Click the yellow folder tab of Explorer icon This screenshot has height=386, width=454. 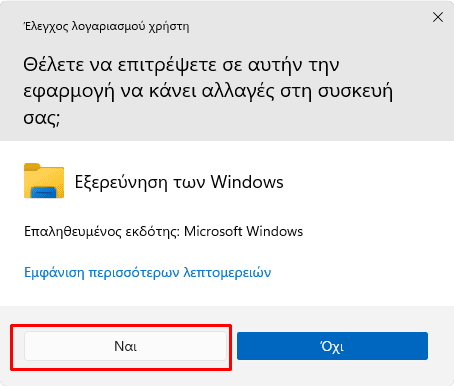coord(32,167)
